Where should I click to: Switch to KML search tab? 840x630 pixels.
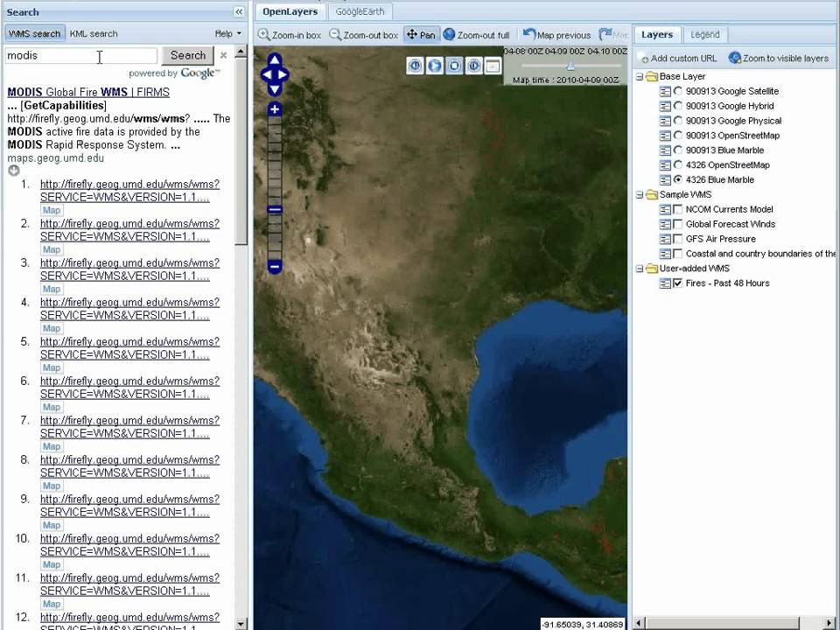(x=94, y=34)
